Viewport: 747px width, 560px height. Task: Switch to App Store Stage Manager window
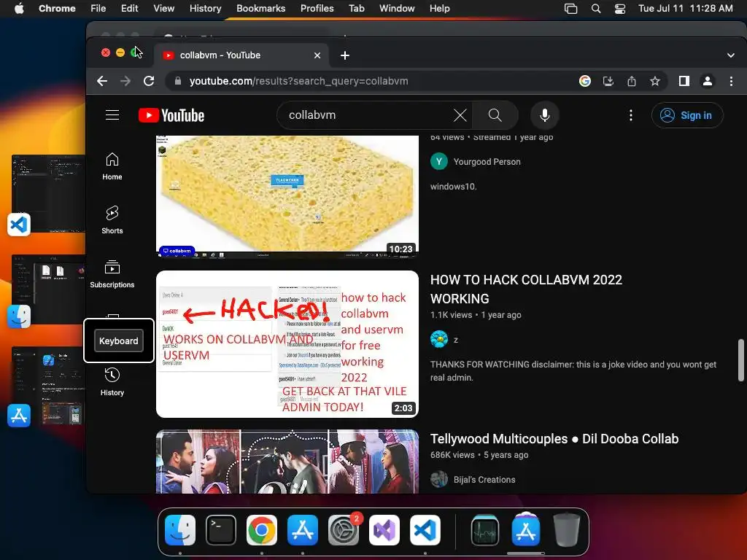[47, 386]
